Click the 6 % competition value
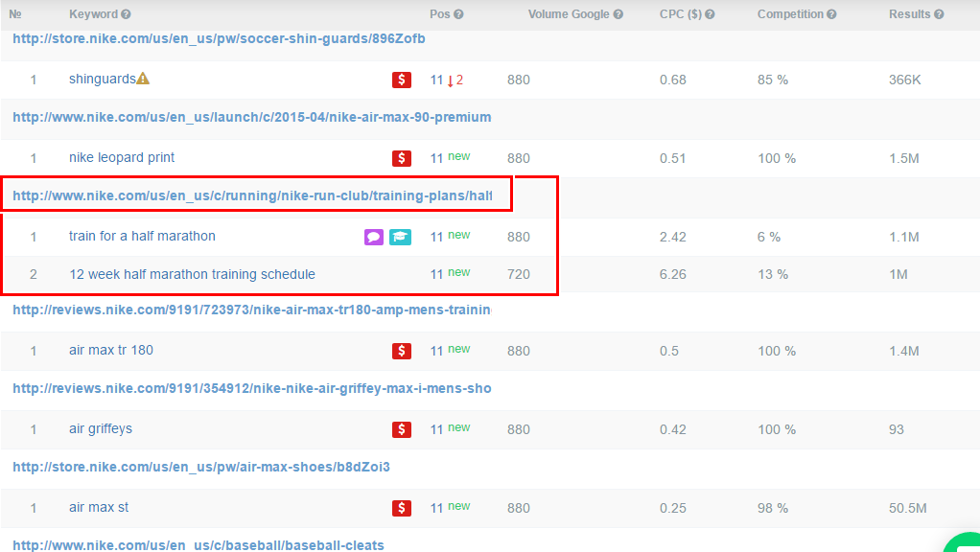Image resolution: width=980 pixels, height=552 pixels. pos(769,238)
